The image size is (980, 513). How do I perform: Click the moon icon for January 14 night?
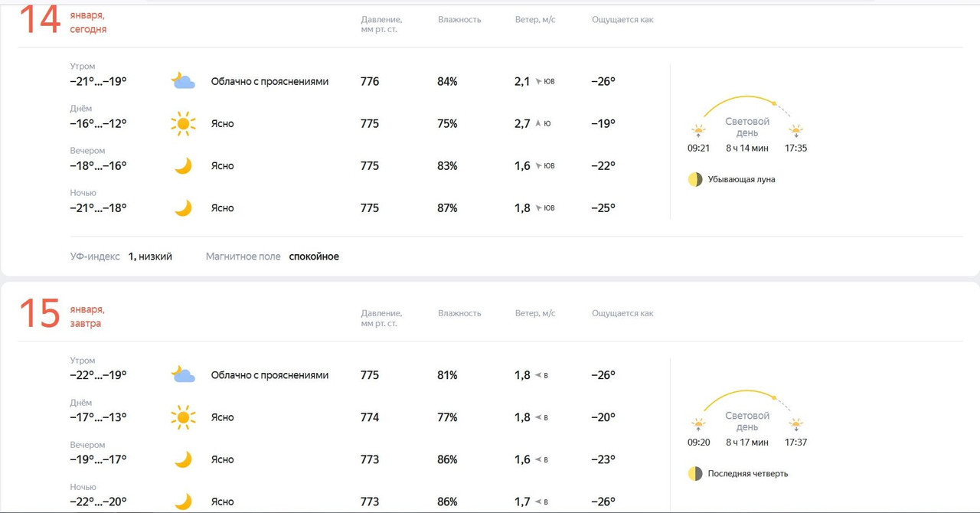point(183,207)
